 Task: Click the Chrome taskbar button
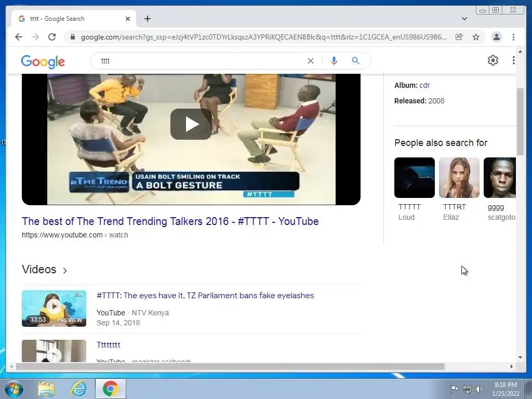click(x=111, y=389)
